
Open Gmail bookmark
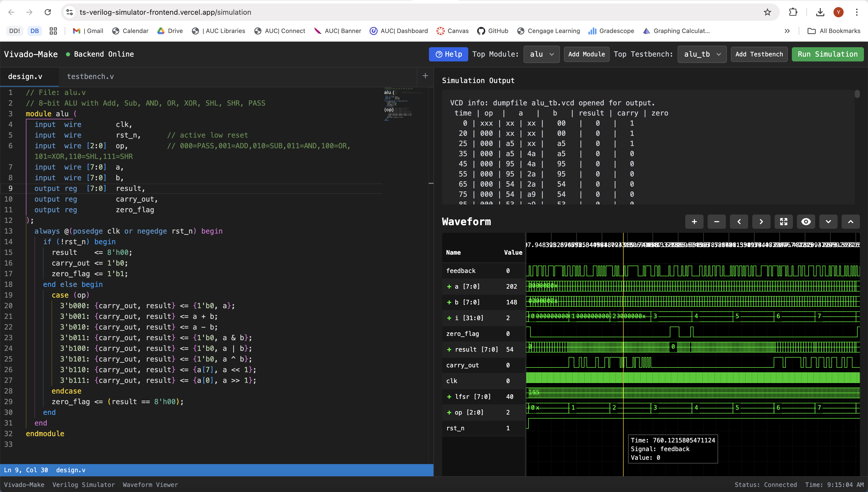click(x=88, y=31)
